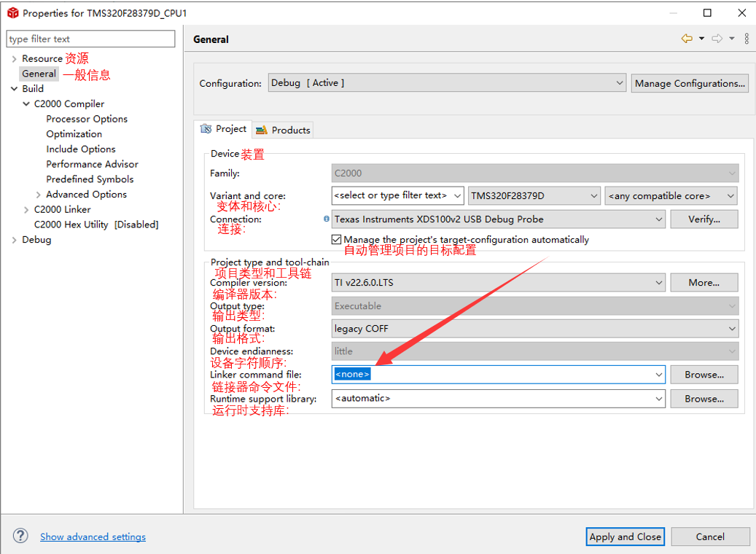Click the More compiler versions button
Image resolution: width=756 pixels, height=554 pixels.
coord(704,283)
